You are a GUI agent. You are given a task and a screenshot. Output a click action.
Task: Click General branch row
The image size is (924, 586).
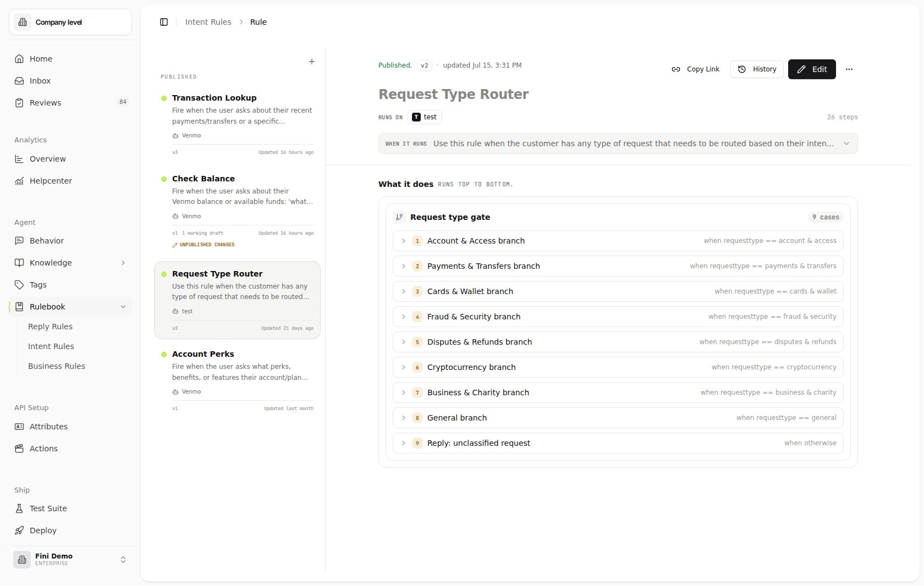618,418
